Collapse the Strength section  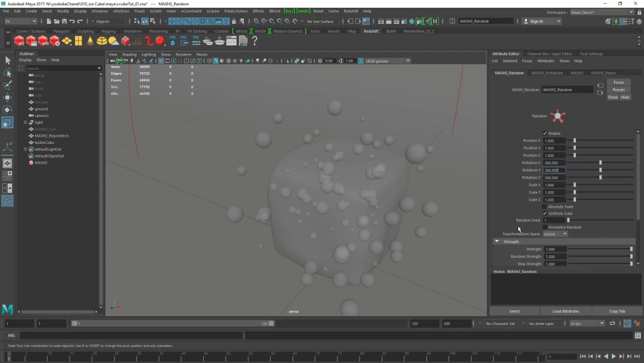(x=497, y=242)
